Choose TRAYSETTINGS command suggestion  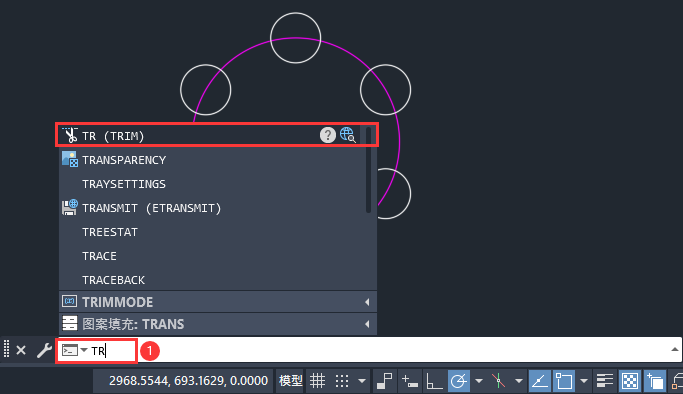pyautogui.click(x=212, y=184)
